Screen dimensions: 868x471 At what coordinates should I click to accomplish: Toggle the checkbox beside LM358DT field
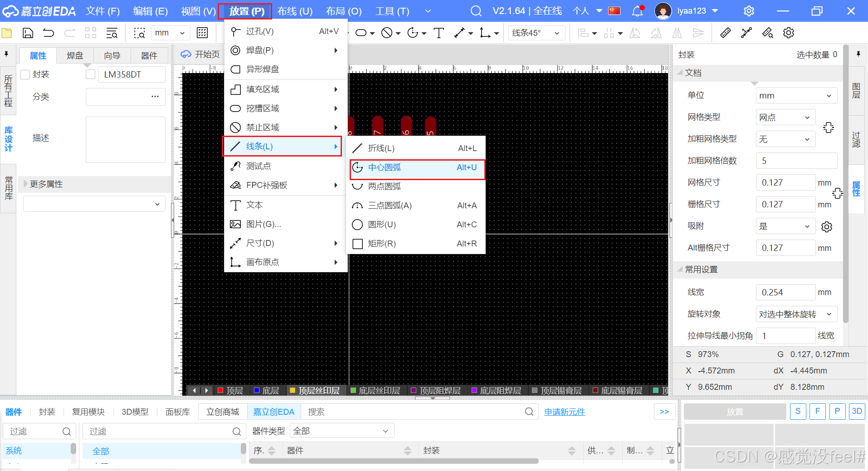(x=90, y=74)
